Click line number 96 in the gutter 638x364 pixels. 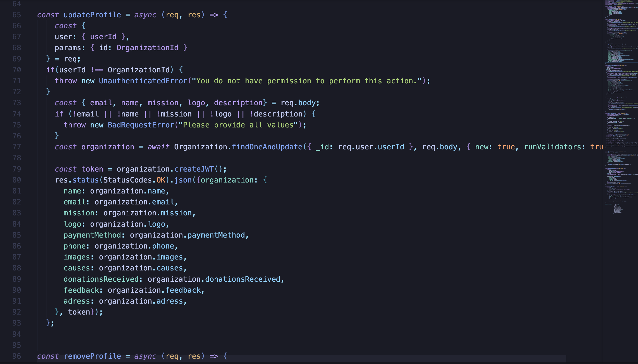coord(17,356)
